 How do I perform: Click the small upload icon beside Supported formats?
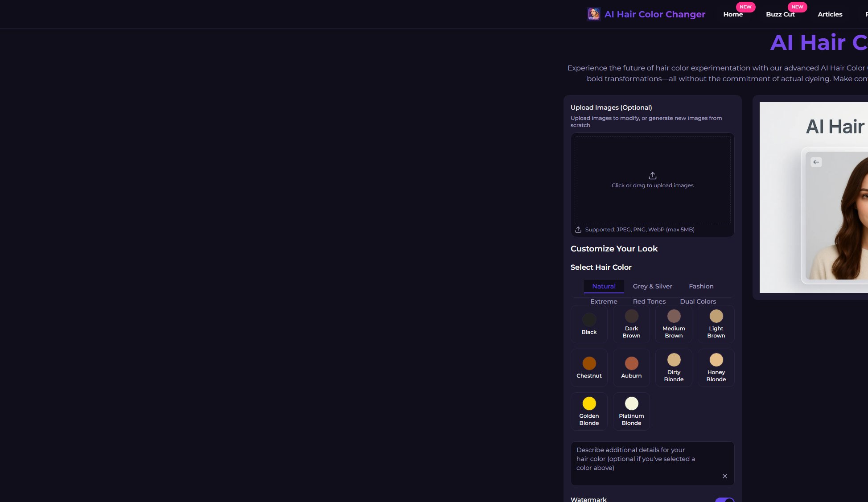(x=578, y=230)
